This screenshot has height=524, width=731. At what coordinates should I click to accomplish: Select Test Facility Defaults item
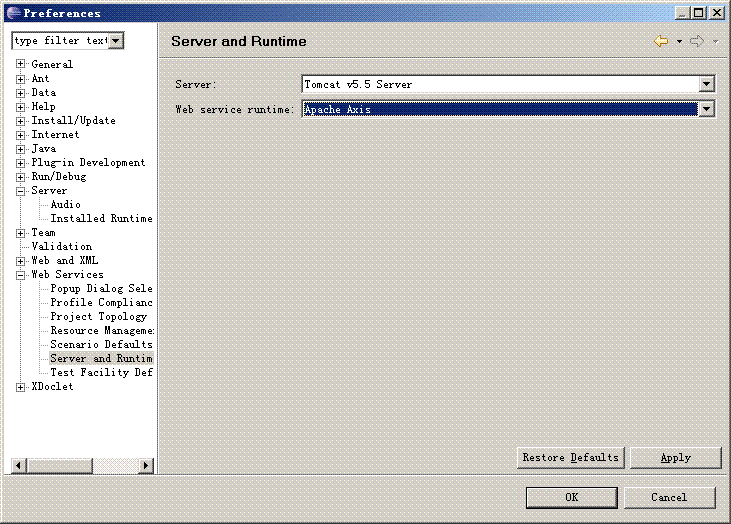101,372
